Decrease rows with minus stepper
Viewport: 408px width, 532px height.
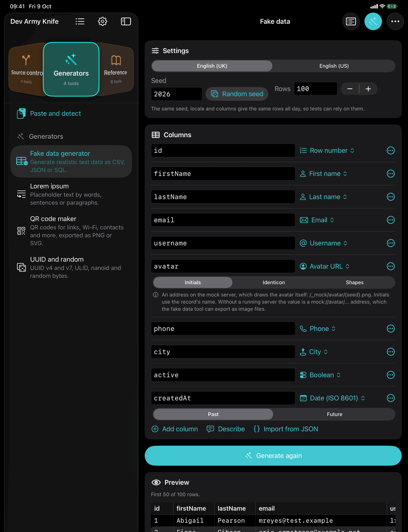[350, 89]
